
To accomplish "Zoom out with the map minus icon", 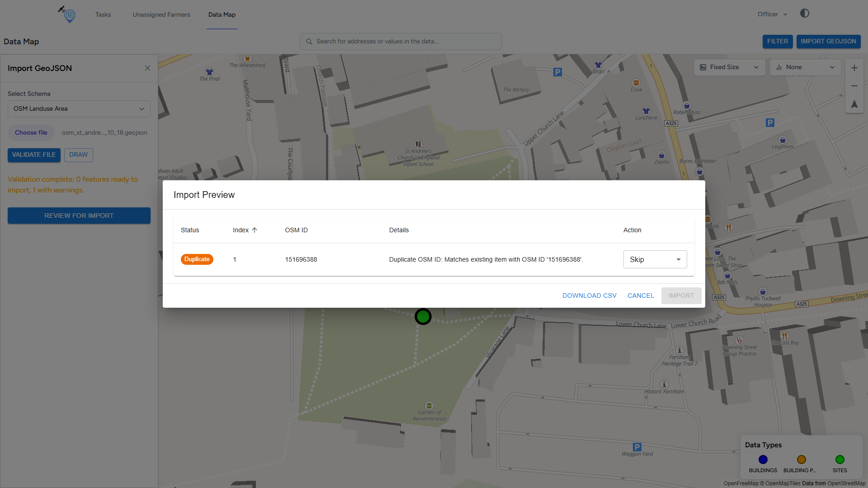I will click(854, 86).
